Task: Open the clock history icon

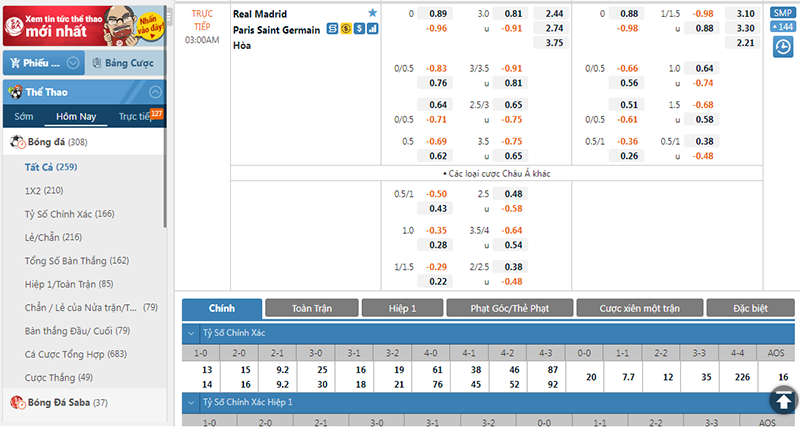Action: click(783, 47)
